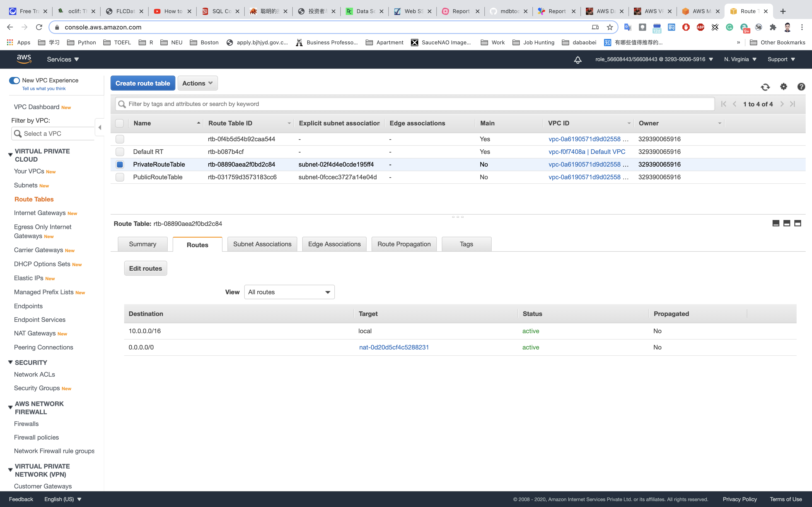This screenshot has height=507, width=812.
Task: Collapse the left navigation sidebar arrow
Action: click(100, 127)
